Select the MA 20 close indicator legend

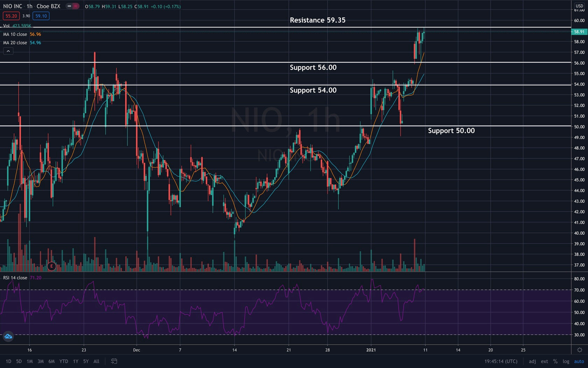coord(15,43)
